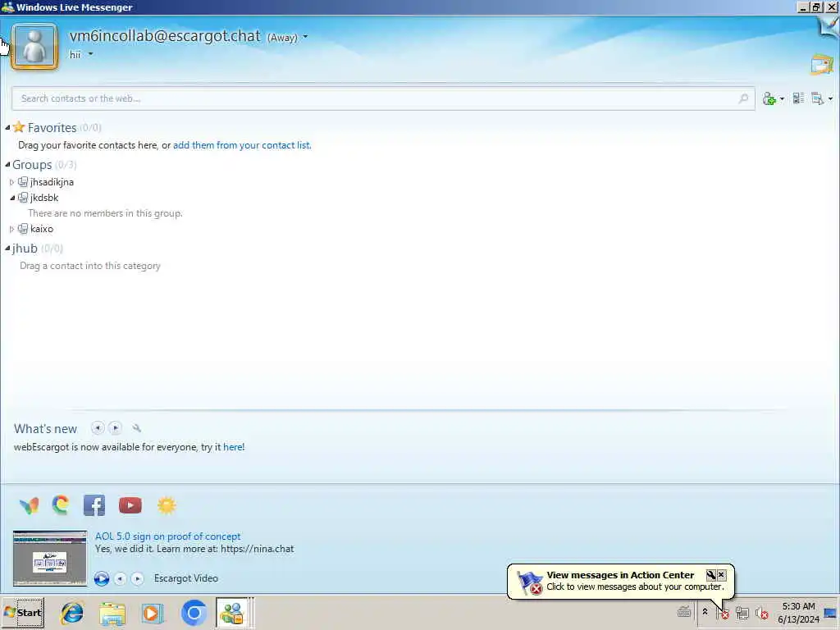The height and width of the screenshot is (630, 840).
Task: Show hidden system tray icons
Action: point(705,612)
